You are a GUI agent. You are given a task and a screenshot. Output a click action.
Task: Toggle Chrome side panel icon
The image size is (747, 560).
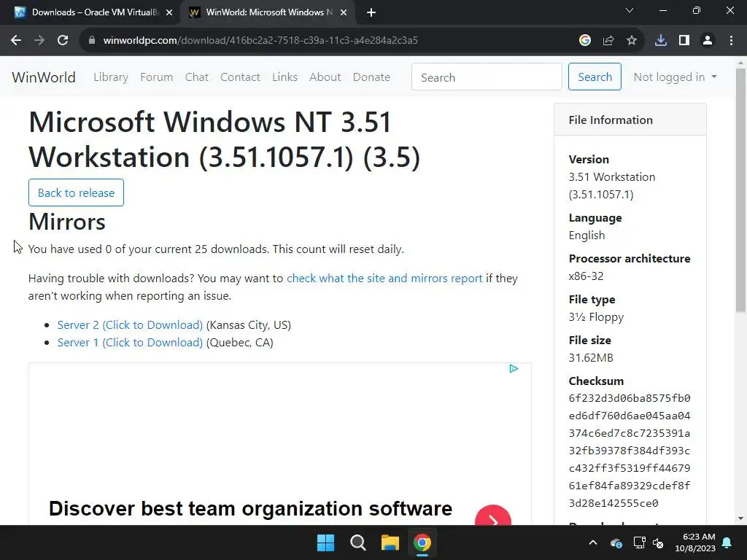point(684,41)
